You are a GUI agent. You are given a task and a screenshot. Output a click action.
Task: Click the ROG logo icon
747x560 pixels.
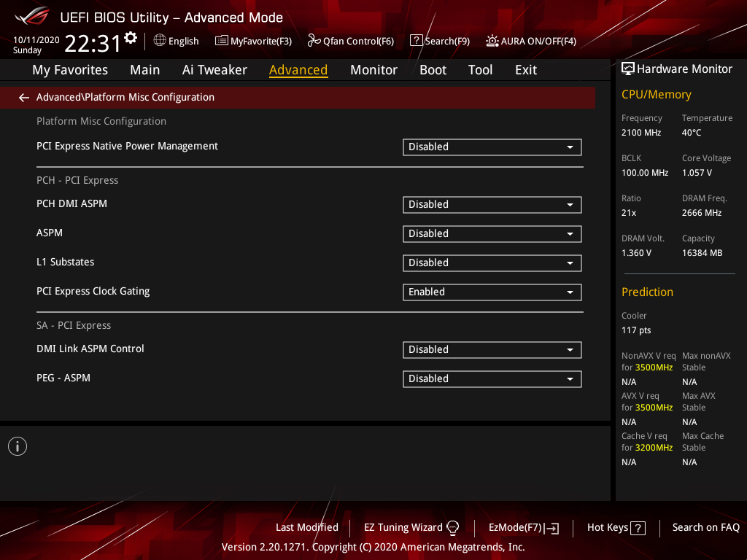click(x=32, y=16)
